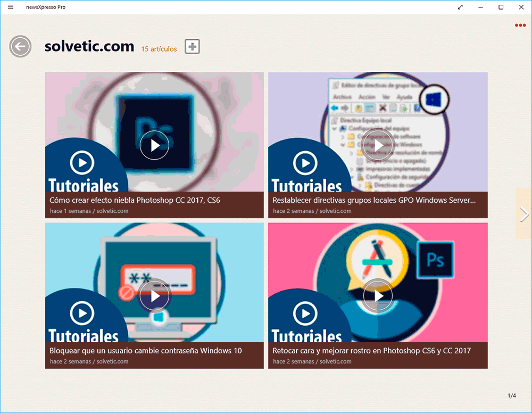Viewport: 532px width, 413px height.
Task: Click Ps logo in Retocar cara thumbnail
Action: point(435,260)
